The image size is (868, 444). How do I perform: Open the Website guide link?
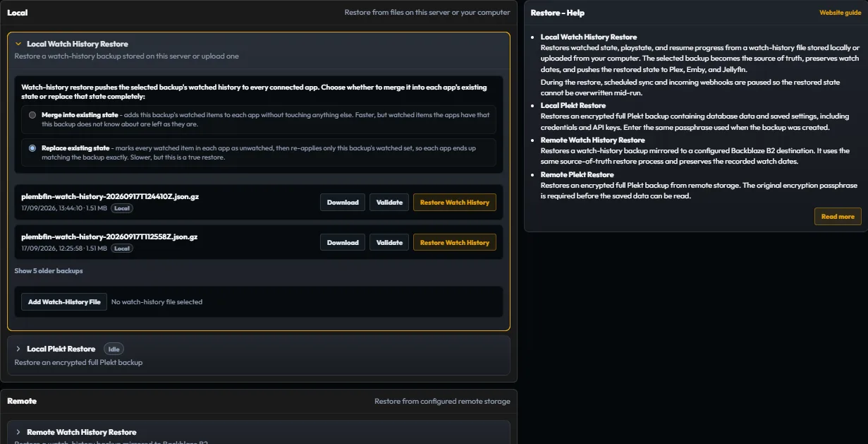coord(841,13)
